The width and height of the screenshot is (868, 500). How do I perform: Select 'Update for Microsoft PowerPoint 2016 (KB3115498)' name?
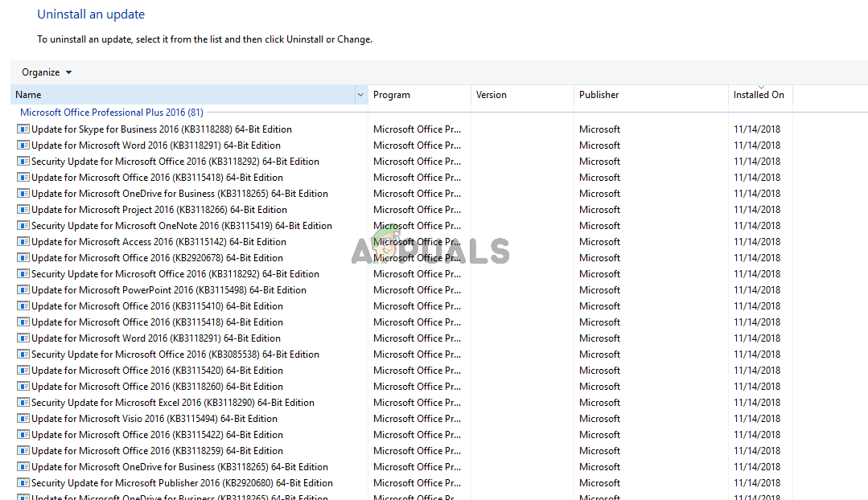(x=169, y=290)
